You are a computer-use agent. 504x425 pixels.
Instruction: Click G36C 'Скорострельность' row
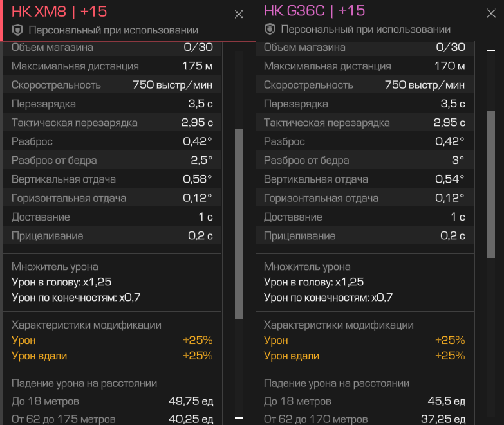click(365, 85)
